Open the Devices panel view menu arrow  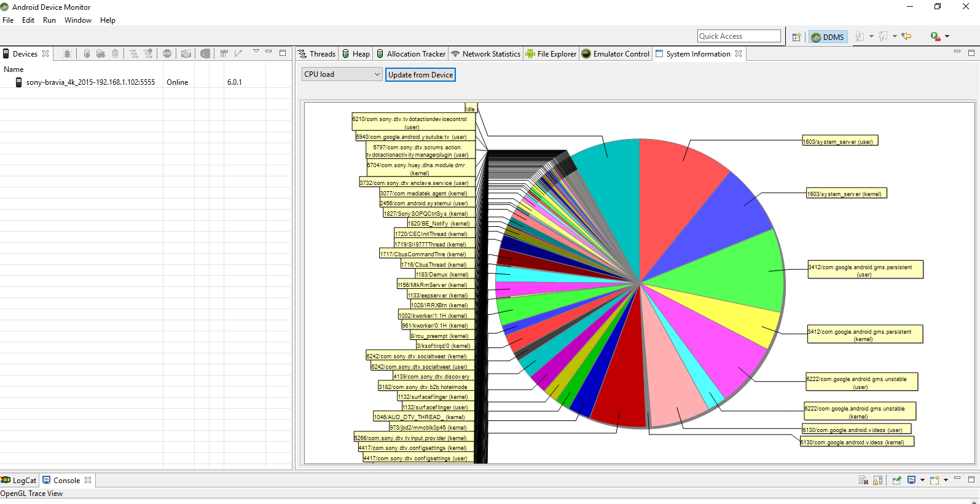click(256, 52)
